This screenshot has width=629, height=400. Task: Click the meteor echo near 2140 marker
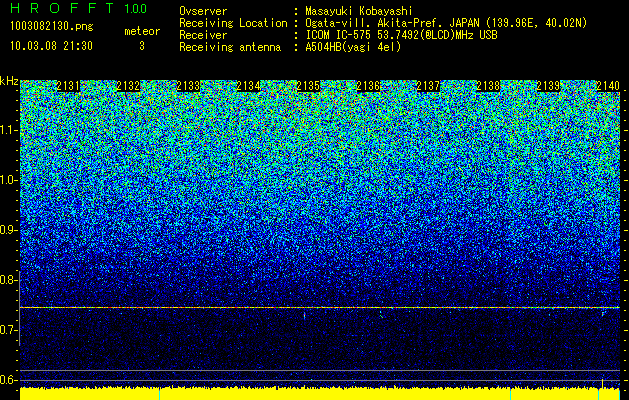603,314
